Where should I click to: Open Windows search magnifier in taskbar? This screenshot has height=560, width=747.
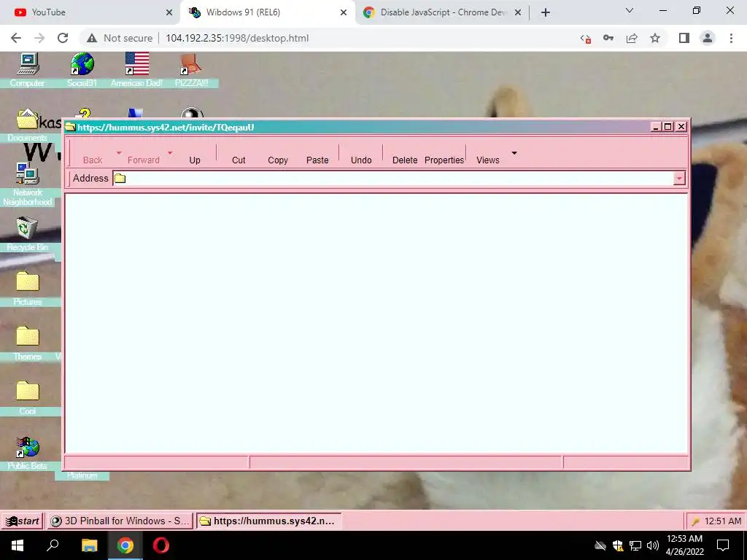coord(53,545)
